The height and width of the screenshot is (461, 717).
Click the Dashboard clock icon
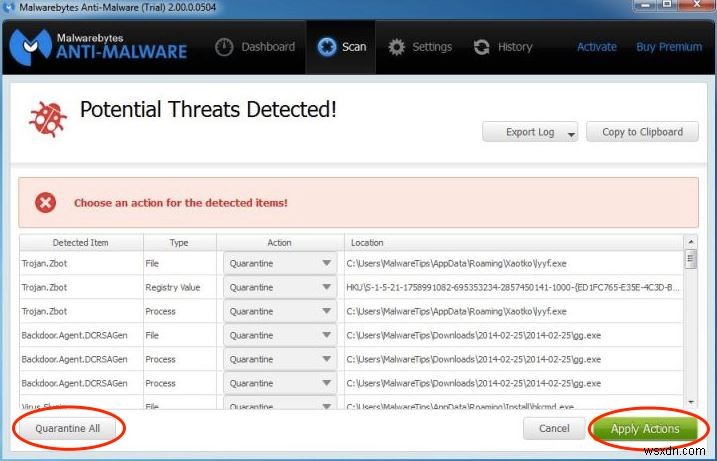225,47
